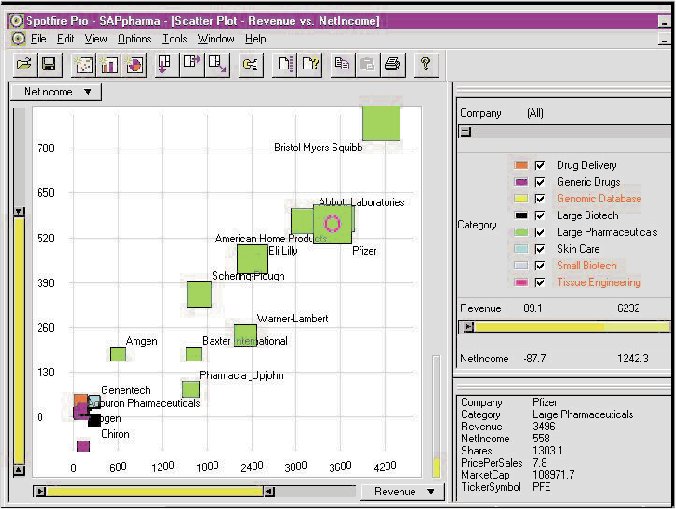
Task: Click the document with ruler toolbar icon
Action: [x=285, y=65]
